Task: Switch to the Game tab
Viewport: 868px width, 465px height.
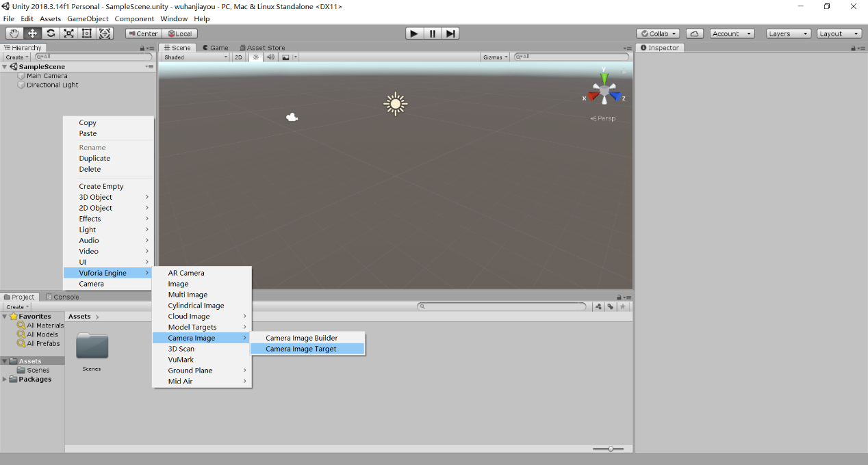Action: coord(215,48)
